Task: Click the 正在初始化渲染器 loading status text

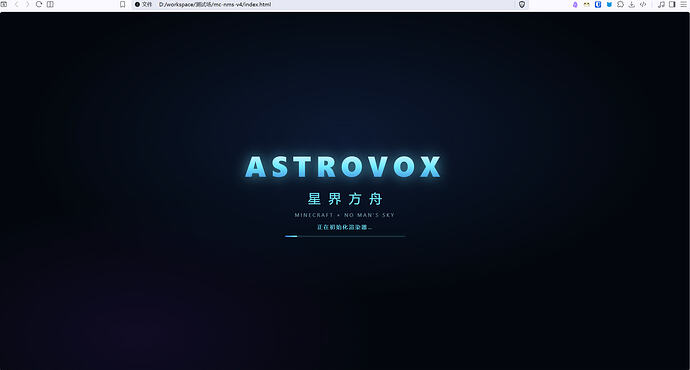Action: (345, 227)
